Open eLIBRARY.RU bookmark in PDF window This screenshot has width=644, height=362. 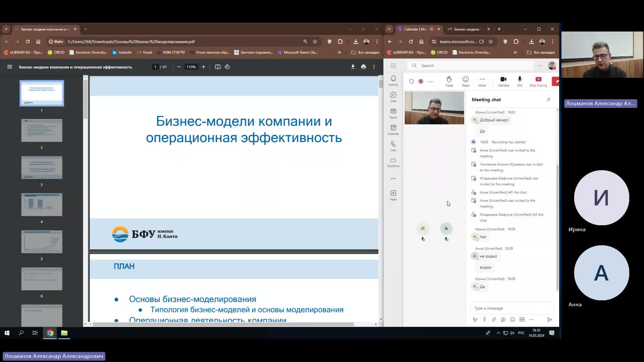tap(23, 52)
